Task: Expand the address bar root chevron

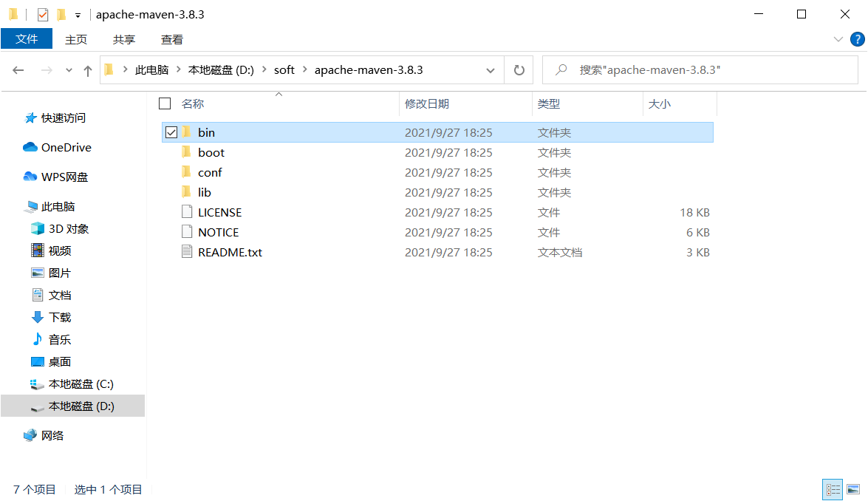Action: coord(125,69)
